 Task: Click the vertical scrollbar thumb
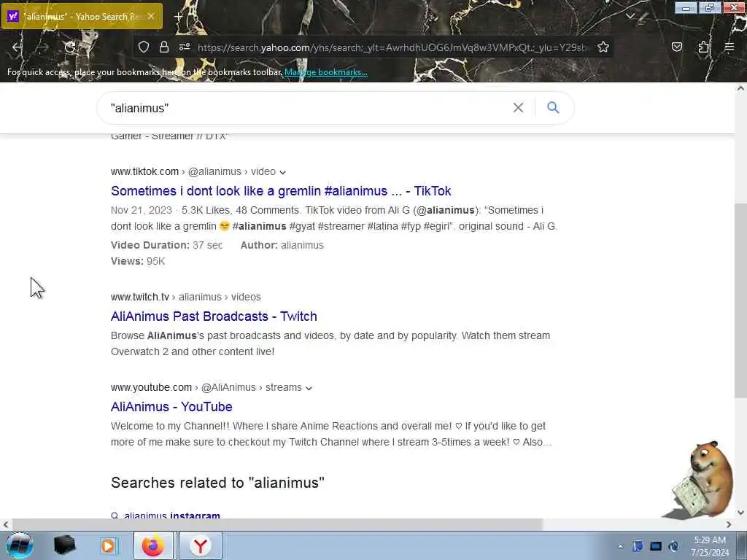pyautogui.click(x=740, y=300)
